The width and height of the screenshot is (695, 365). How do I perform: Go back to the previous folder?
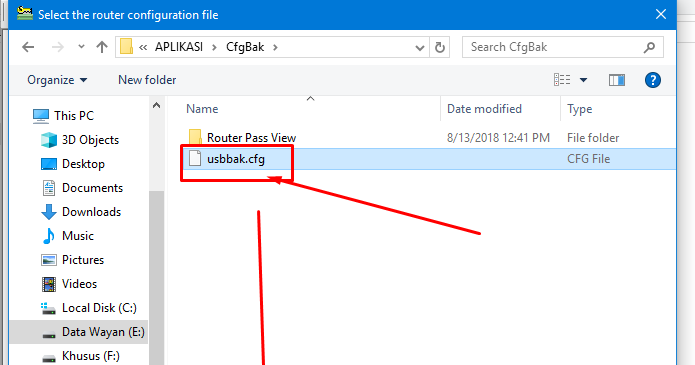click(x=28, y=47)
